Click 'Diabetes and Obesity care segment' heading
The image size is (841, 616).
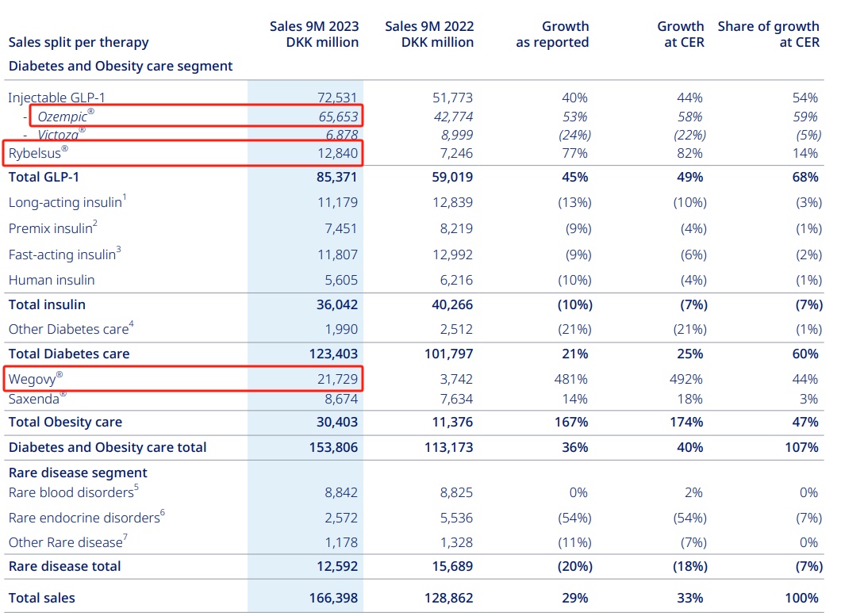pyautogui.click(x=121, y=66)
